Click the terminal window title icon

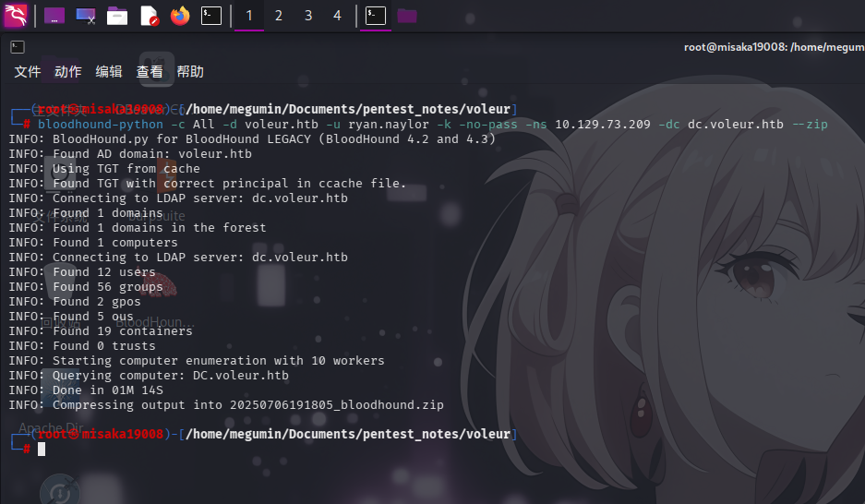(x=18, y=47)
